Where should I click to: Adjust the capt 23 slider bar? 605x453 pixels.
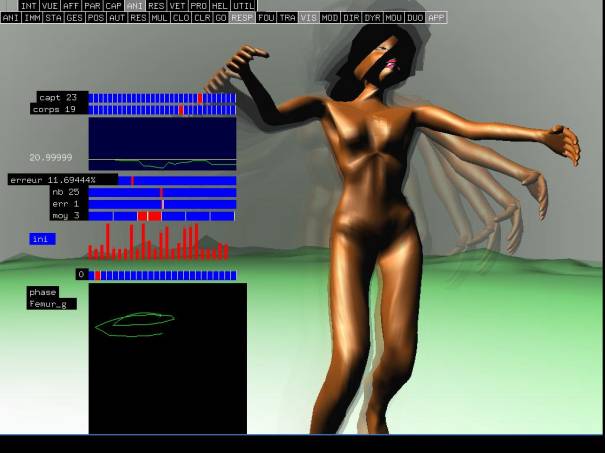coord(162,98)
